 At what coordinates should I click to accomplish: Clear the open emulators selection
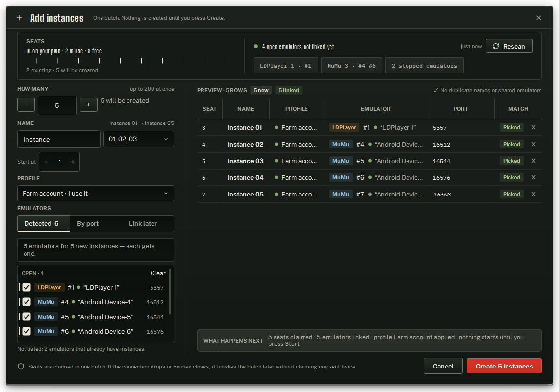(x=158, y=273)
